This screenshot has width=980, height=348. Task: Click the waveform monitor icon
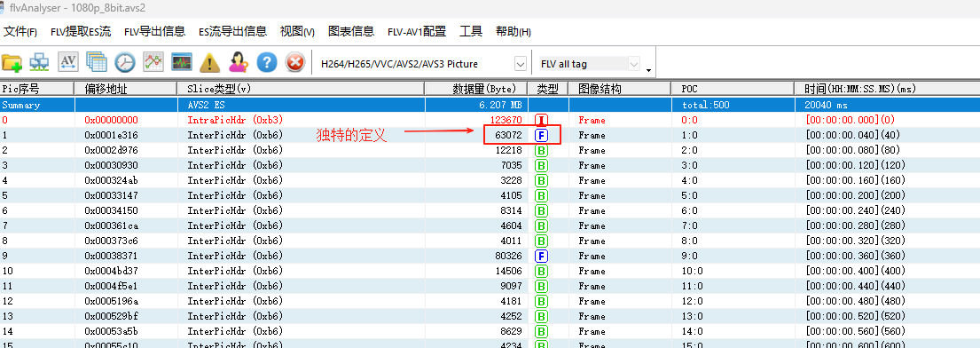(182, 62)
